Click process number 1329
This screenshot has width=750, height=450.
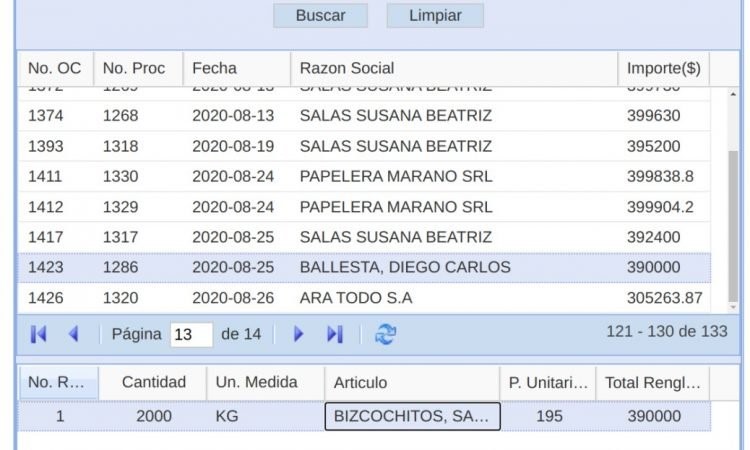coord(121,207)
